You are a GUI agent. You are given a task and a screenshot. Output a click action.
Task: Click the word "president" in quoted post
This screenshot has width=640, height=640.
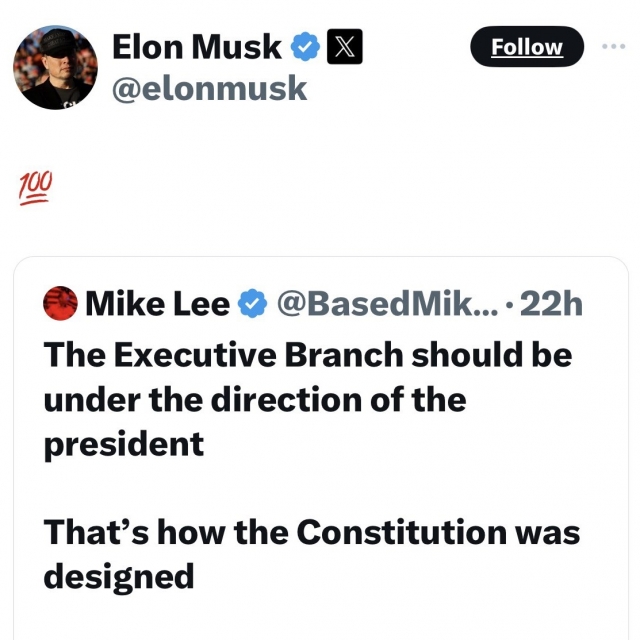coord(124,445)
